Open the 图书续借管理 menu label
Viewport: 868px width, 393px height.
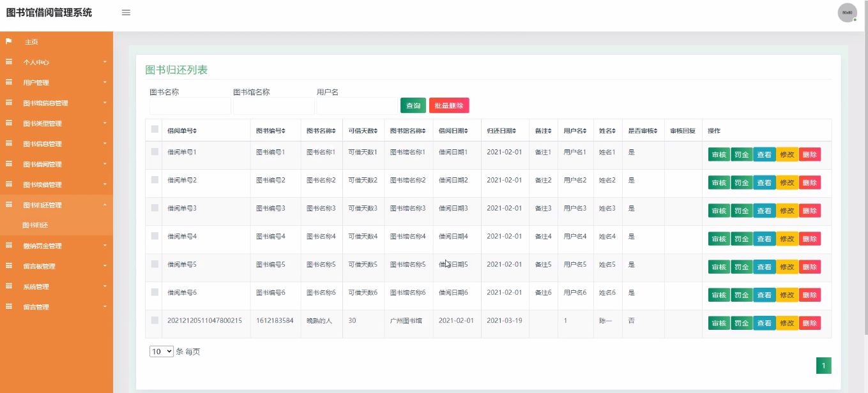(42, 184)
